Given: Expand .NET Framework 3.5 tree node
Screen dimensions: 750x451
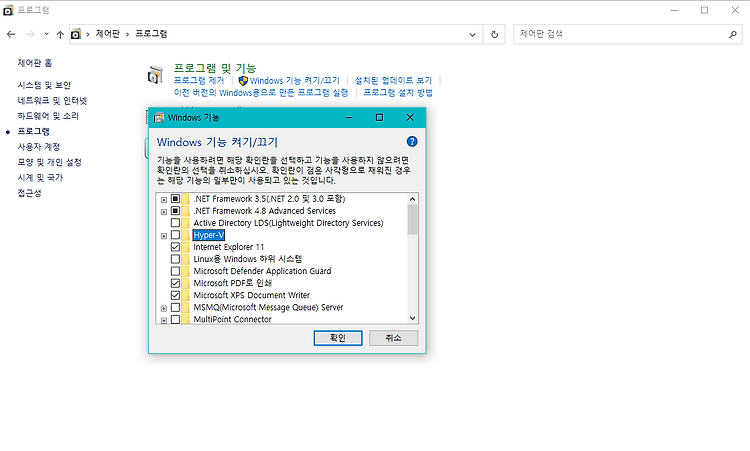Looking at the screenshot, I should pyautogui.click(x=164, y=199).
